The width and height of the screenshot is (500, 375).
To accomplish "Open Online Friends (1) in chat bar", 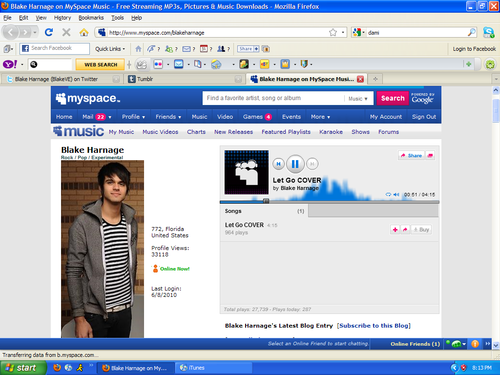I will [x=415, y=344].
